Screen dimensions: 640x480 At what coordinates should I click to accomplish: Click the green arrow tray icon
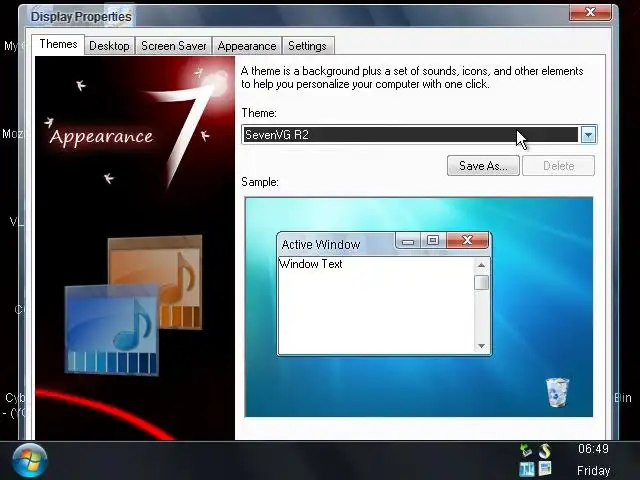[526, 450]
